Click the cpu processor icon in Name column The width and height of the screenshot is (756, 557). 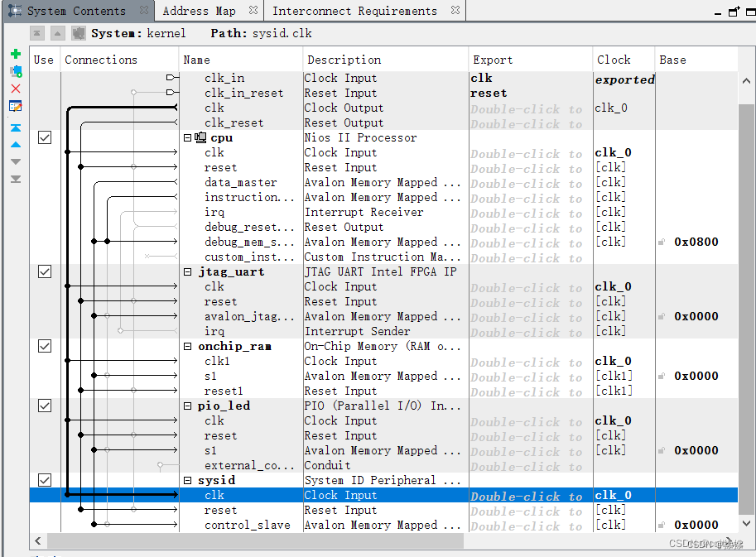pyautogui.click(x=200, y=137)
